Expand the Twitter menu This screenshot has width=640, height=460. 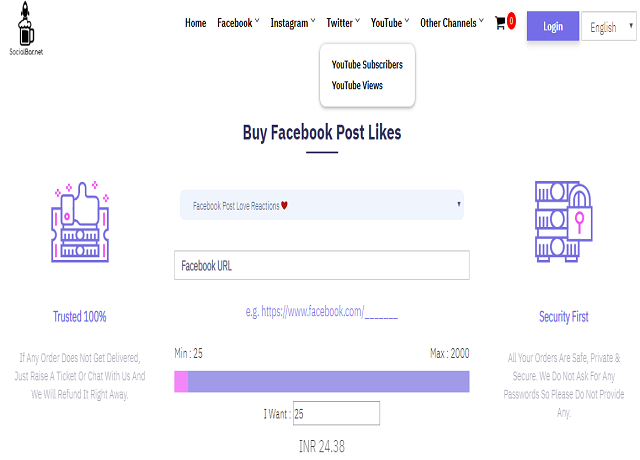343,23
